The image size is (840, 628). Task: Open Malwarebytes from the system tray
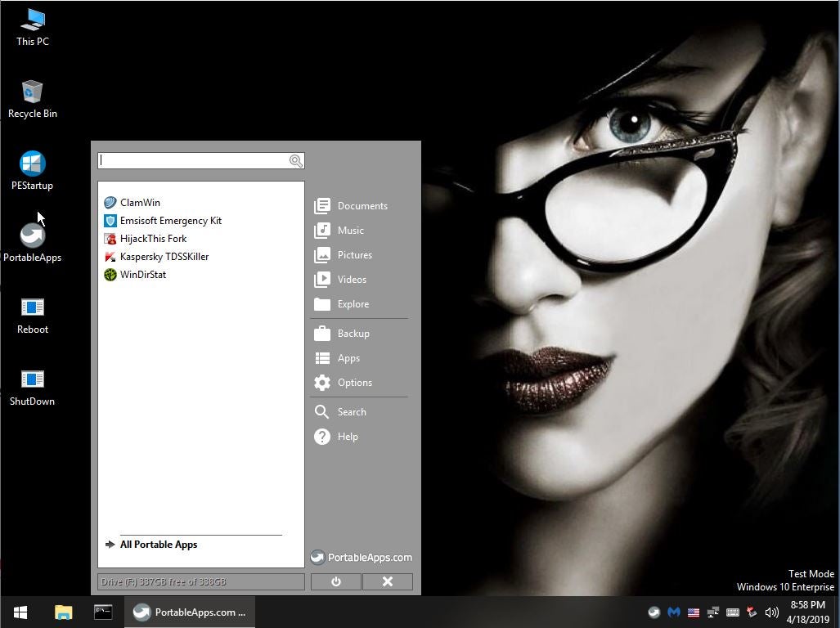click(673, 612)
